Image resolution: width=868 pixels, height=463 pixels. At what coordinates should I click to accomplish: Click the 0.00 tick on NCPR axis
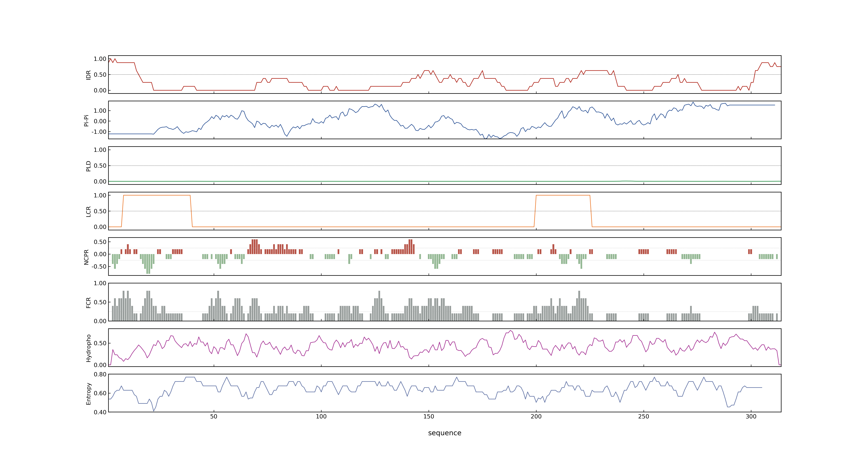[x=100, y=254]
